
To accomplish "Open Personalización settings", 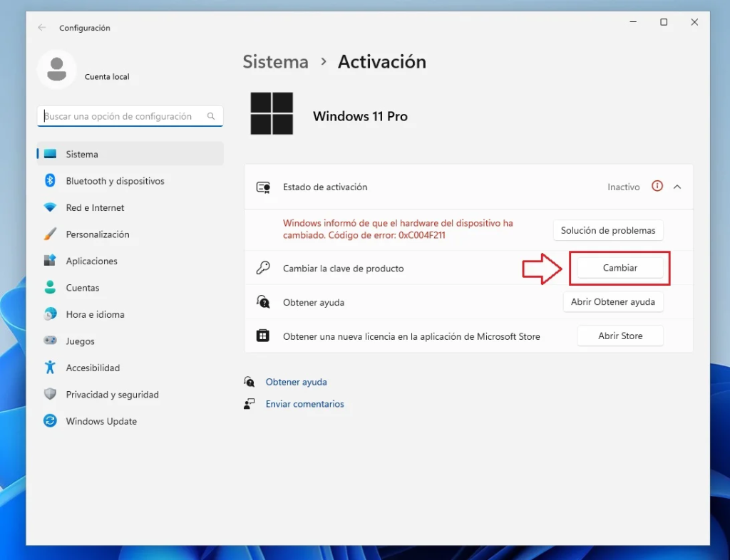I will 130,234.
